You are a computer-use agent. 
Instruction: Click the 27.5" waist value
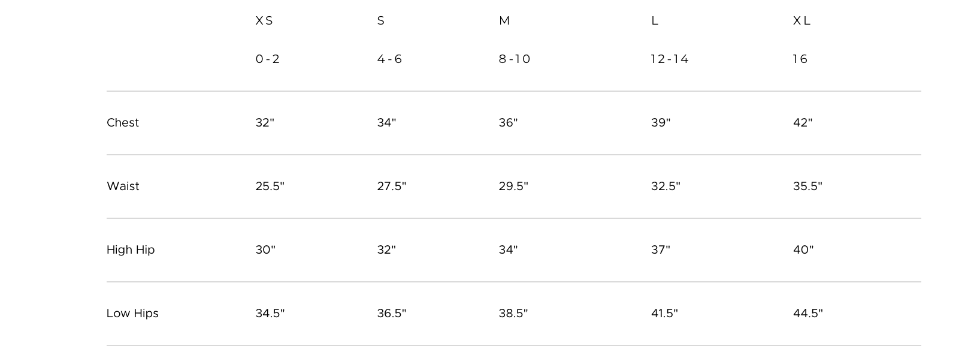click(392, 186)
